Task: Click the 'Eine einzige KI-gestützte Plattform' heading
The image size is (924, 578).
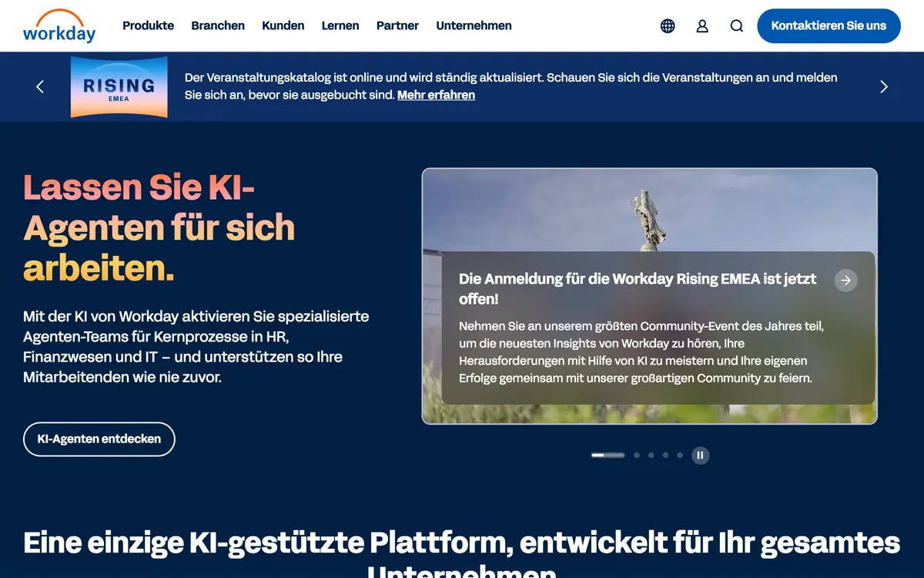Action: pos(462,551)
